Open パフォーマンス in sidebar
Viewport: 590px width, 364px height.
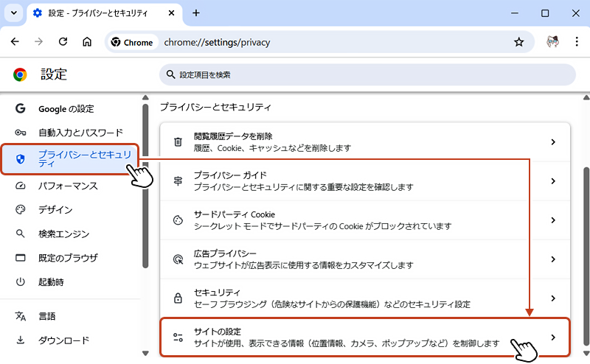70,186
